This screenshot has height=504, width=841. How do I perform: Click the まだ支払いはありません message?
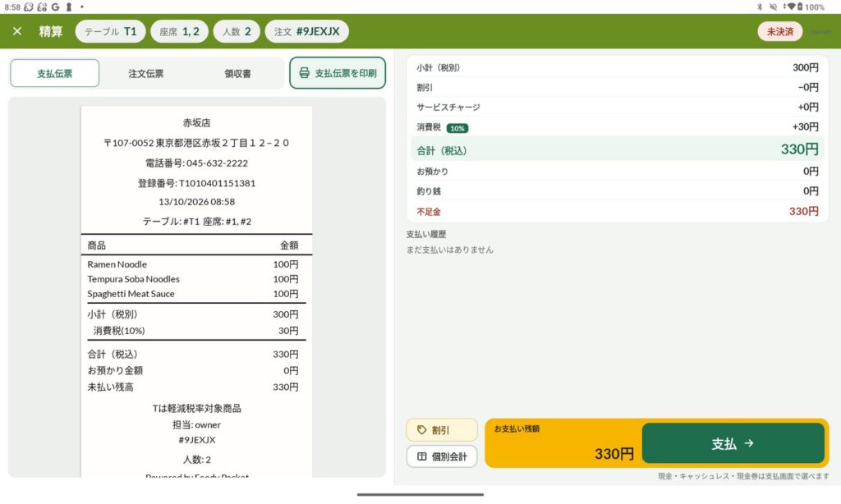coord(449,250)
